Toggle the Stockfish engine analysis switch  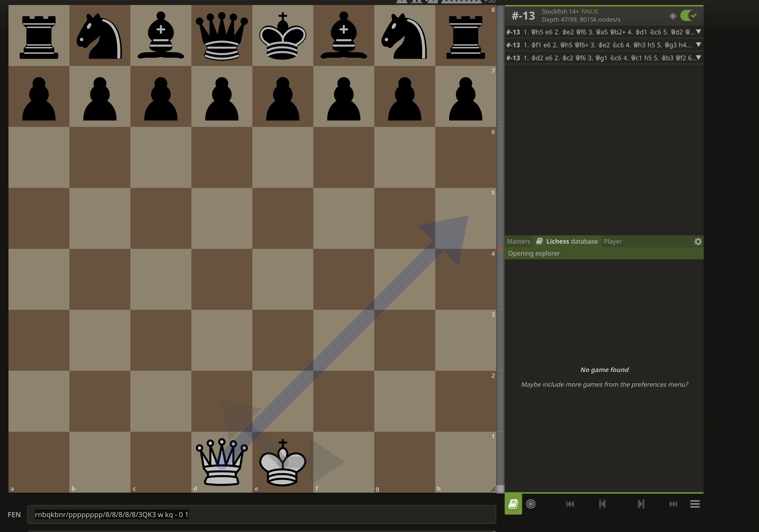pos(689,15)
